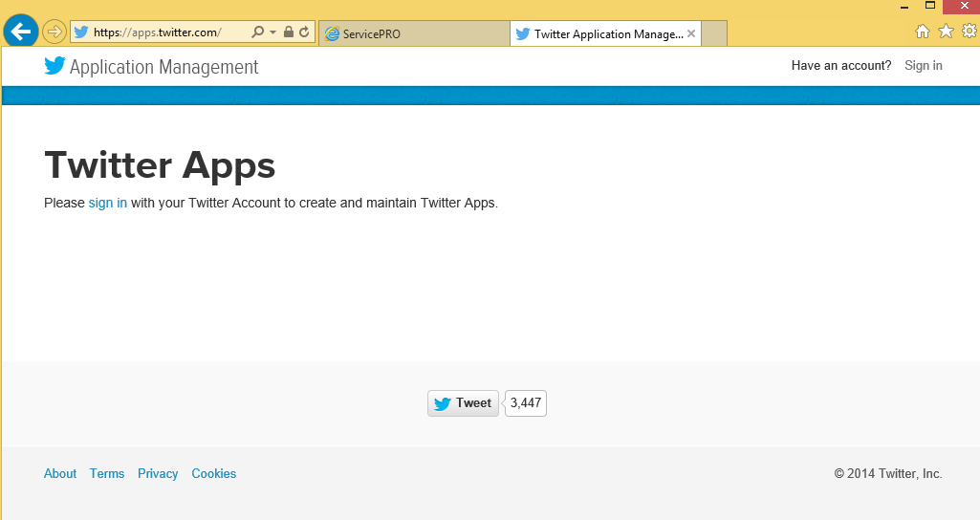Close the Twitter Application Management tab
Image resolution: width=980 pixels, height=520 pixels.
[691, 33]
